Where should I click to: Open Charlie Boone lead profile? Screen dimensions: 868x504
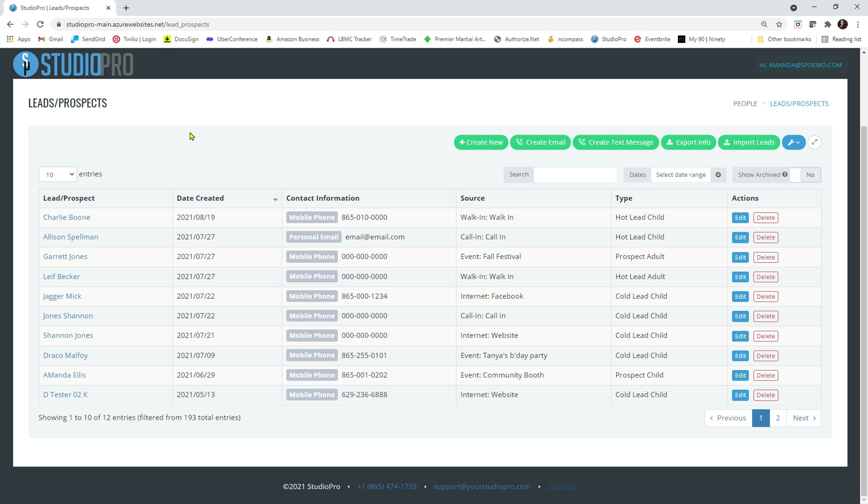click(x=67, y=217)
